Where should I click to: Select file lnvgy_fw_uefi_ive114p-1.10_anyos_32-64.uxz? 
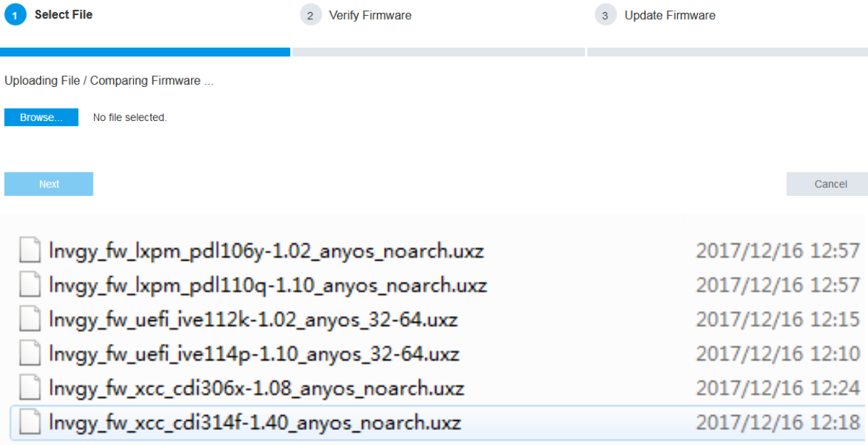254,354
